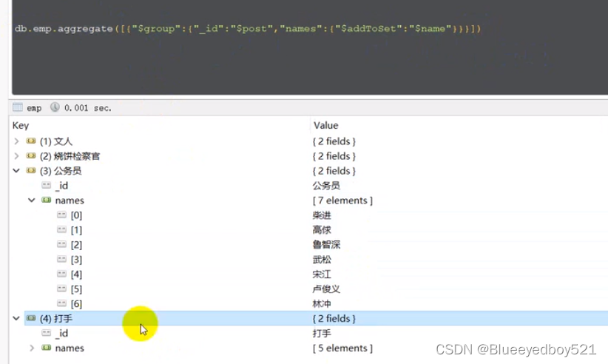Select the _id key under 公务员
Image resolution: width=608 pixels, height=364 pixels.
point(61,186)
